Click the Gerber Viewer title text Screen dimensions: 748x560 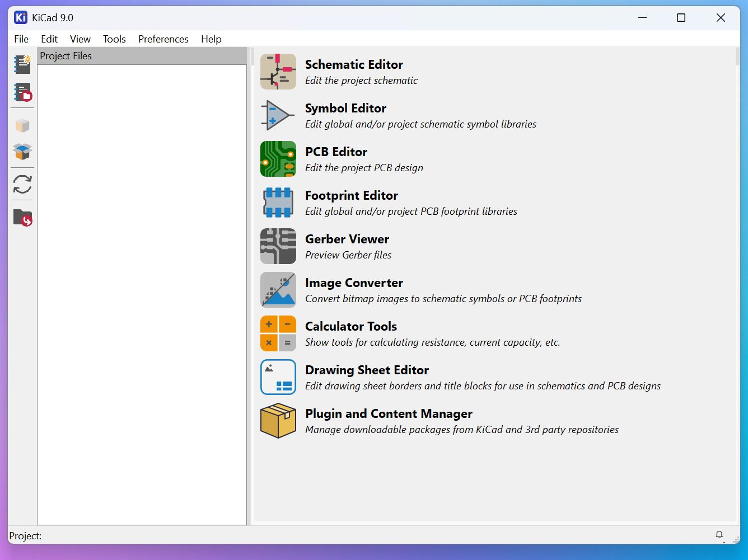347,239
